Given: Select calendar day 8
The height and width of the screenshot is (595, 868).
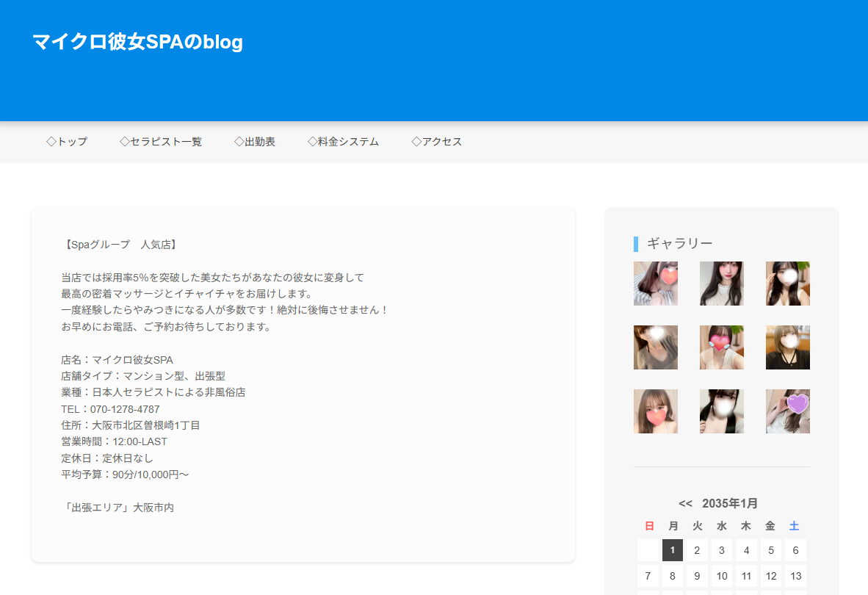Looking at the screenshot, I should [673, 576].
